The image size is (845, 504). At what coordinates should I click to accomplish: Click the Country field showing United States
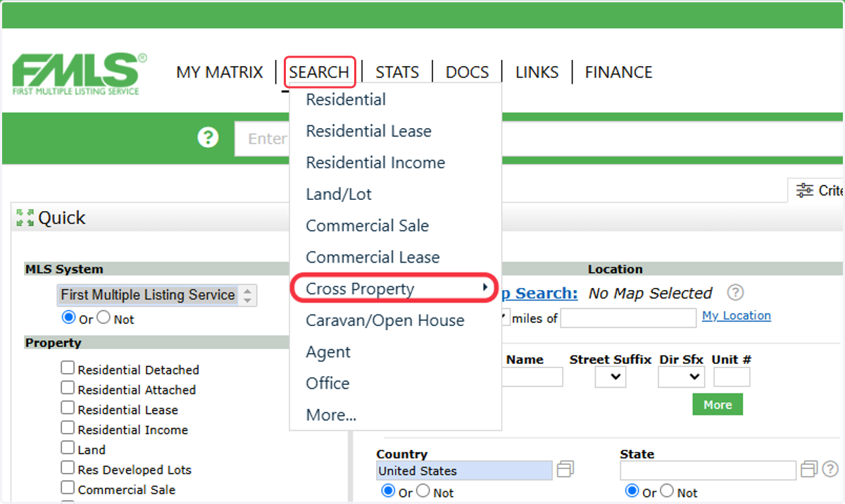point(465,470)
